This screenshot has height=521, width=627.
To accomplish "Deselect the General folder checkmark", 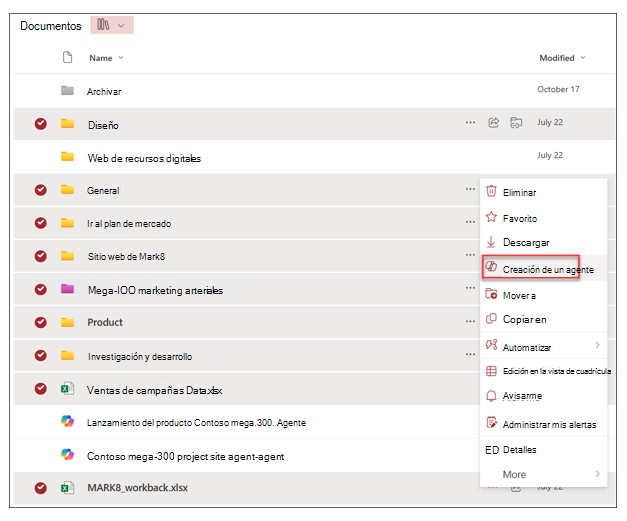I will pyautogui.click(x=40, y=190).
